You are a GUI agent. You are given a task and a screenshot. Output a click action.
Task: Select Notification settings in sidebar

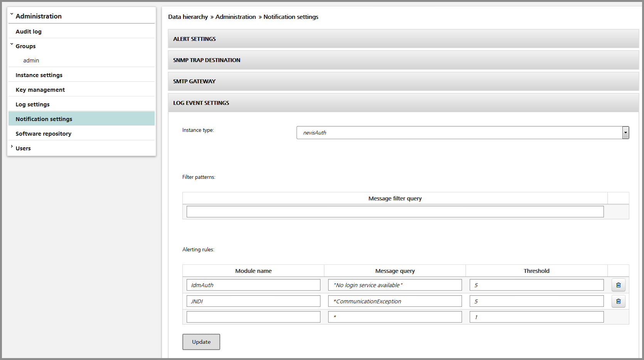click(x=81, y=119)
